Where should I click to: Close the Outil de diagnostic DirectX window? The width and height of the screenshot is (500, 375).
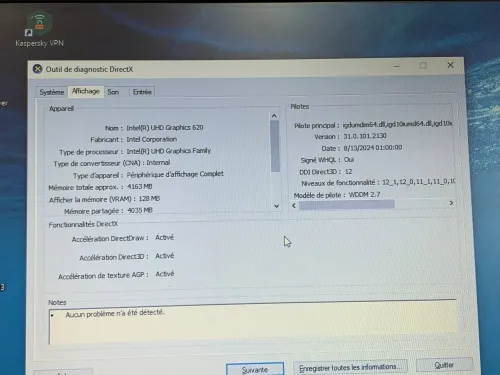450,65
